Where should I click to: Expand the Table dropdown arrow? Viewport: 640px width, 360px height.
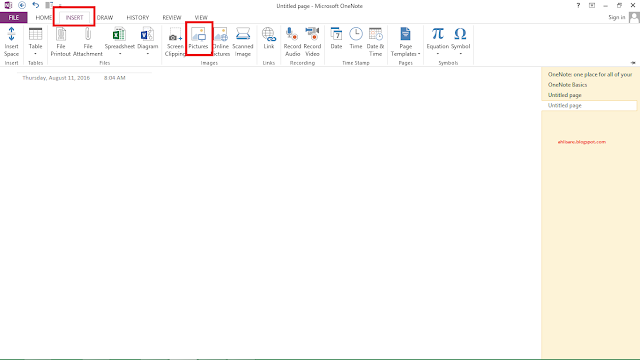click(x=36, y=54)
